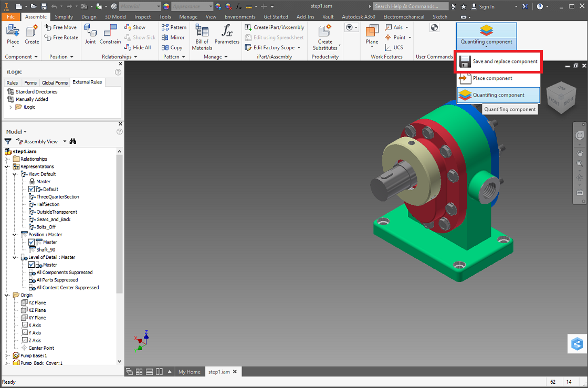The height and width of the screenshot is (388, 588).
Task: Choose Save and replace component
Action: (498, 61)
